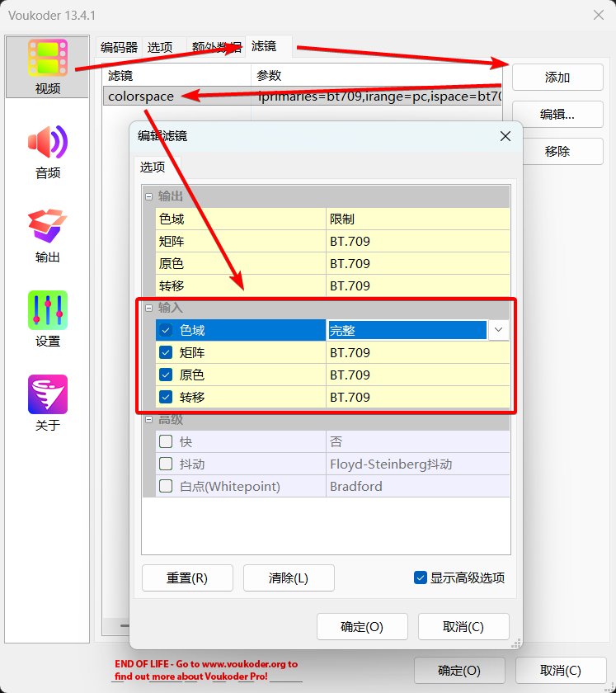Switch to the 编码器 tab
Screen dimensions: 616x693
tap(119, 47)
